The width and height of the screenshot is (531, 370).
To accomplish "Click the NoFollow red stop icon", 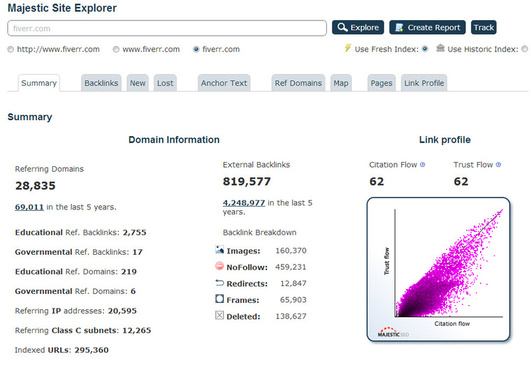I will 219,266.
